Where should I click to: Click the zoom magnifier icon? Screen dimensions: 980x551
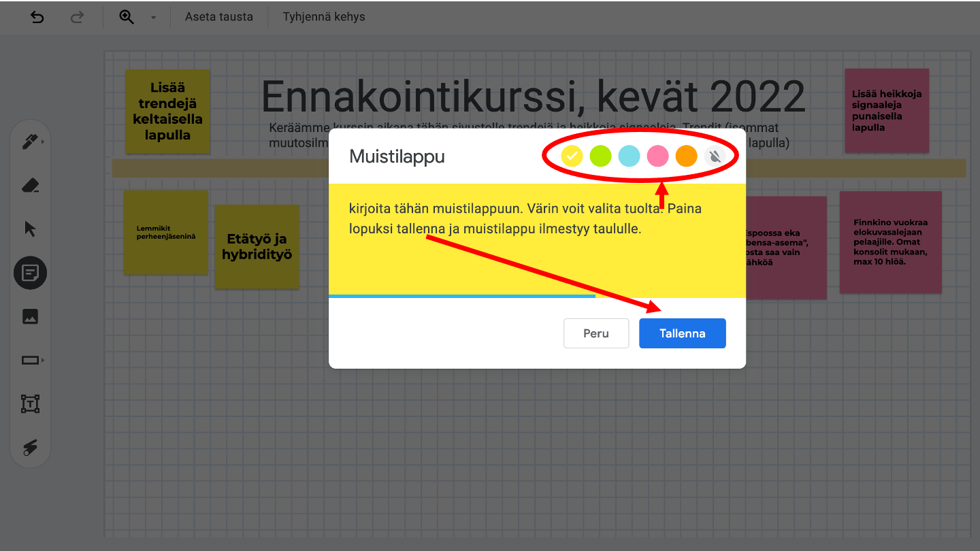[127, 17]
